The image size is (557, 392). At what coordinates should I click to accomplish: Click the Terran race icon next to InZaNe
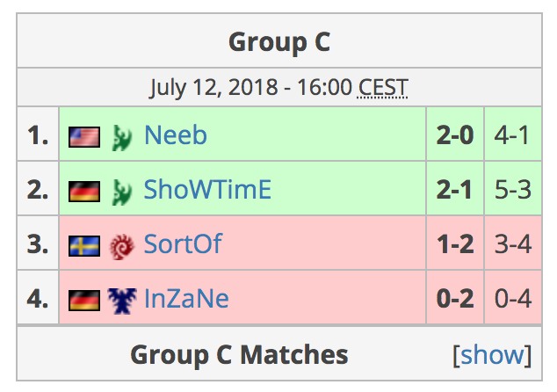click(122, 301)
